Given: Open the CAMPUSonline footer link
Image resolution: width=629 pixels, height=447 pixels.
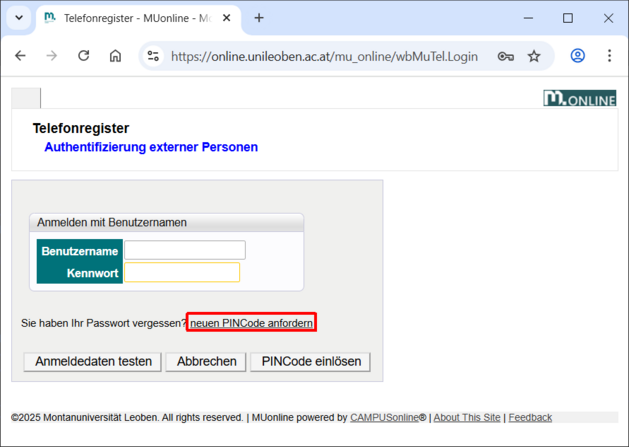Looking at the screenshot, I should 385,418.
